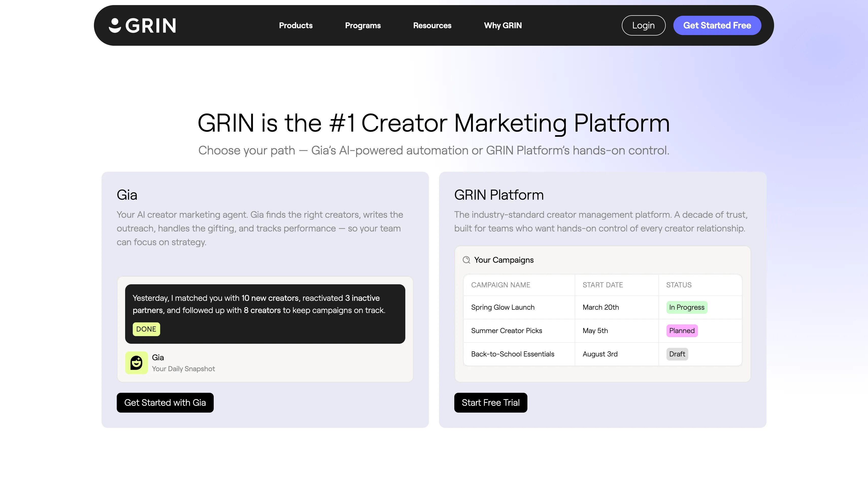Select the Summer Creator Picks row
Viewport: 868px width, 501px height.
[506, 331]
